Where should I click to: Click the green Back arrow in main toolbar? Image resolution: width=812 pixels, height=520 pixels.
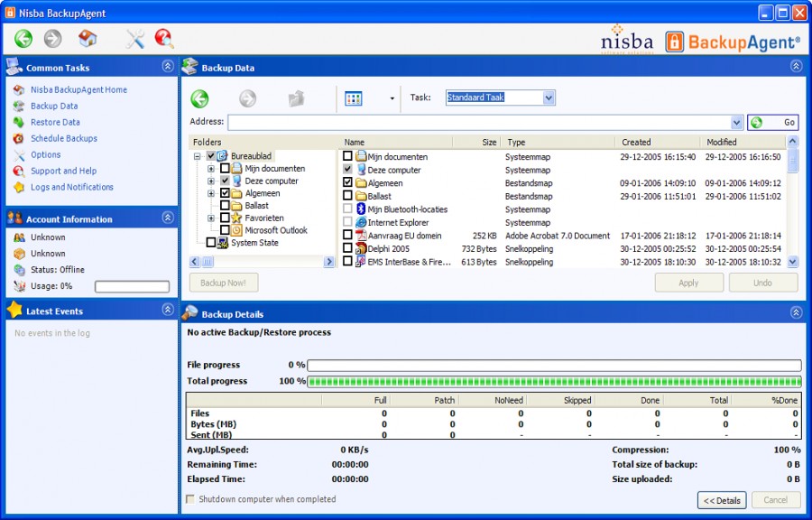[x=23, y=38]
